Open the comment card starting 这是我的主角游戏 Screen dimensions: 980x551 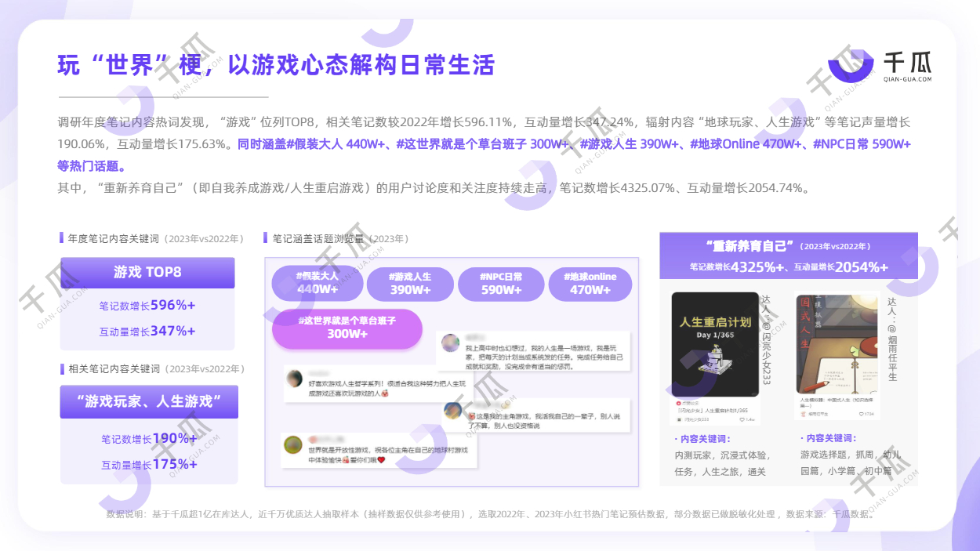click(x=536, y=415)
